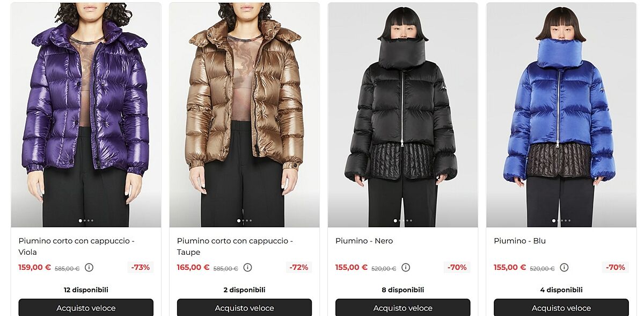The width and height of the screenshot is (644, 316).
Task: Click Acquisto veloce for Piumino Nero
Action: [403, 308]
